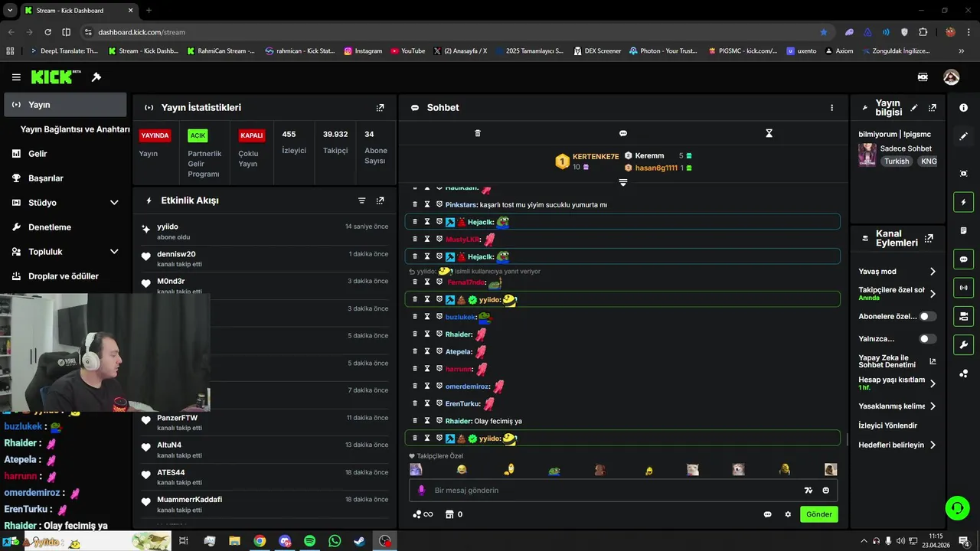Click the KERTENKE7E top gifter name
Screen dimensions: 980x551
pos(596,157)
